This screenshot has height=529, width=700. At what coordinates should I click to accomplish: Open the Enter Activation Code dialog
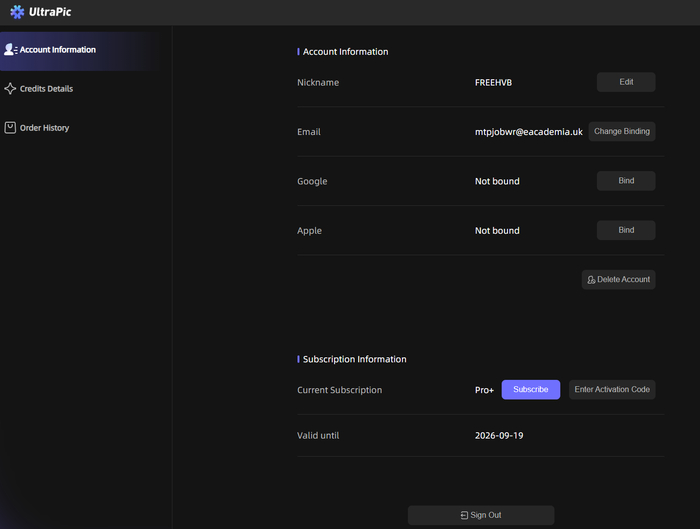click(x=612, y=390)
